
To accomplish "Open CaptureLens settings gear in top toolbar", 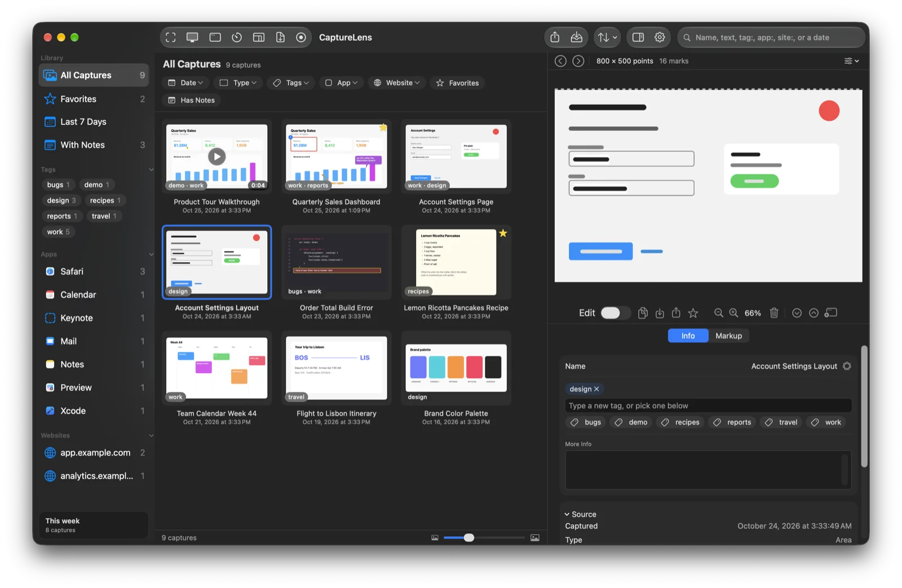I will (660, 37).
